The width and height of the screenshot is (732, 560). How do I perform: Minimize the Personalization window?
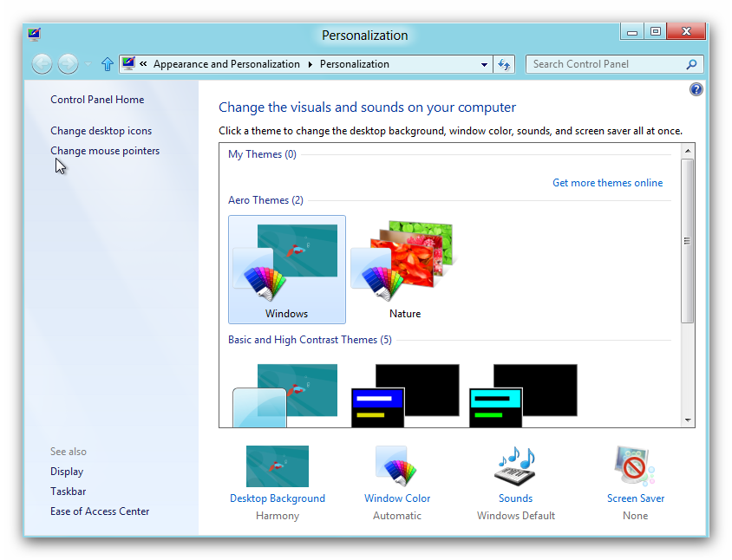632,32
